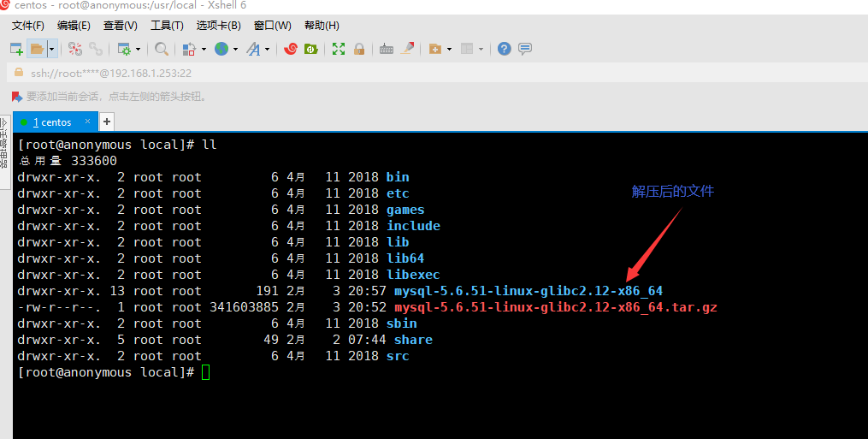Click the Font icon
The width and height of the screenshot is (868, 439).
253,49
